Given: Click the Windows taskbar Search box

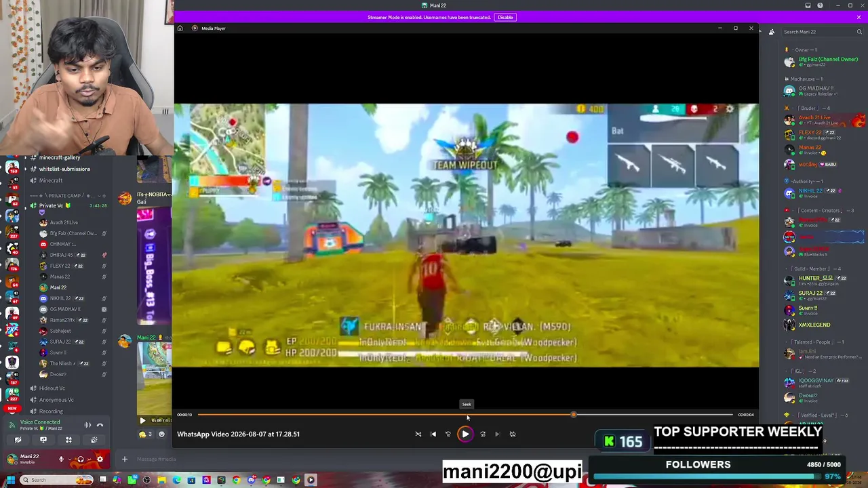Looking at the screenshot, I should [57, 480].
